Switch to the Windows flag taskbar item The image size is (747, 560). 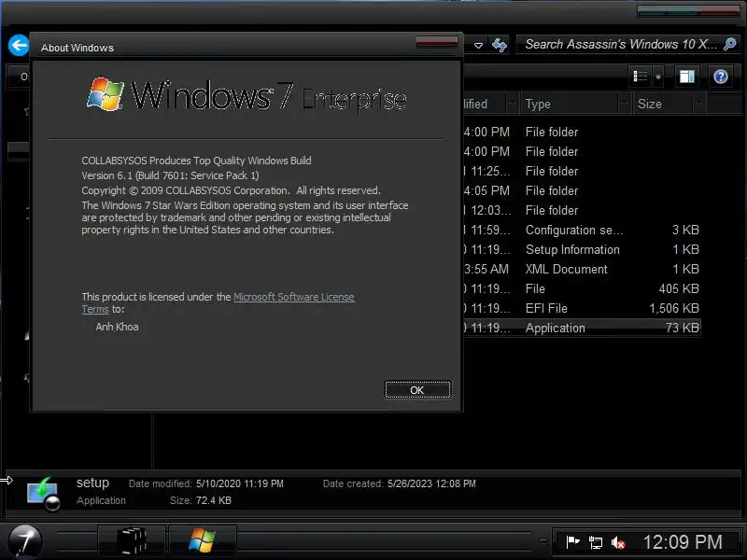(x=202, y=541)
